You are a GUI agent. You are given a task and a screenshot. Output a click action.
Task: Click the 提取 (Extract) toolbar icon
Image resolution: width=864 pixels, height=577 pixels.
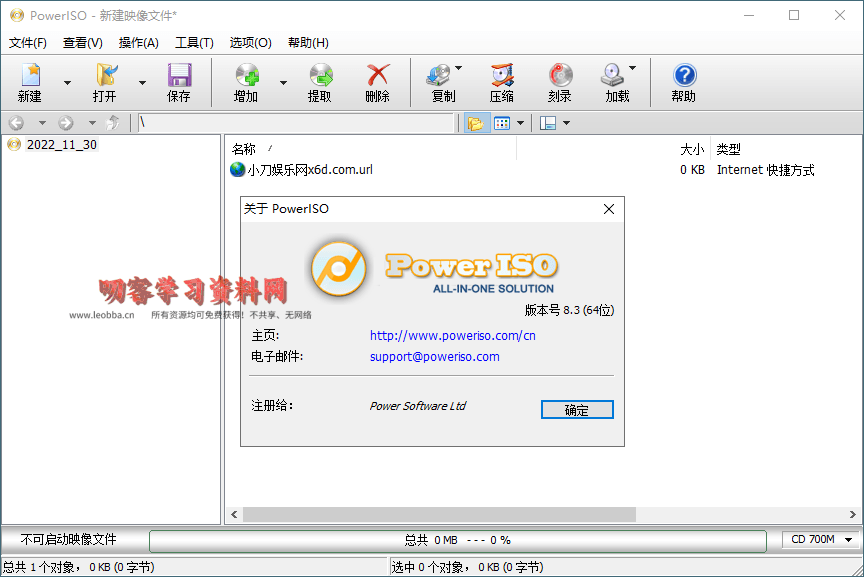point(320,82)
